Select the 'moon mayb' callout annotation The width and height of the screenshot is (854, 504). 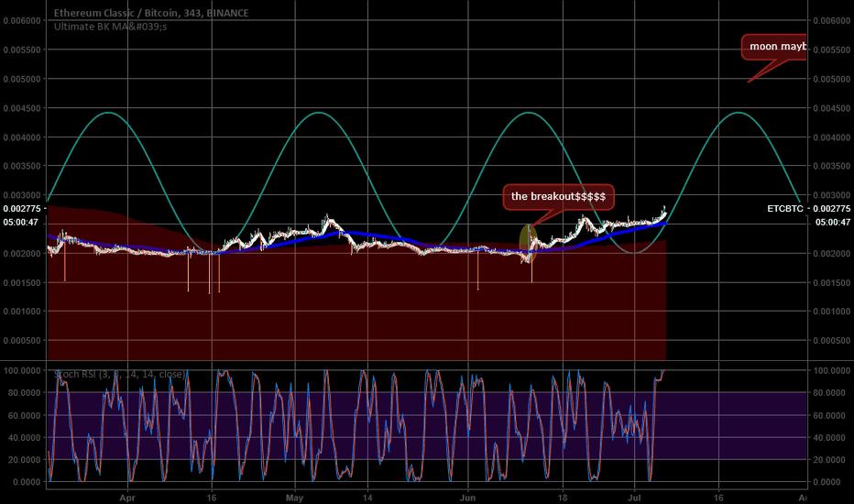[x=774, y=47]
